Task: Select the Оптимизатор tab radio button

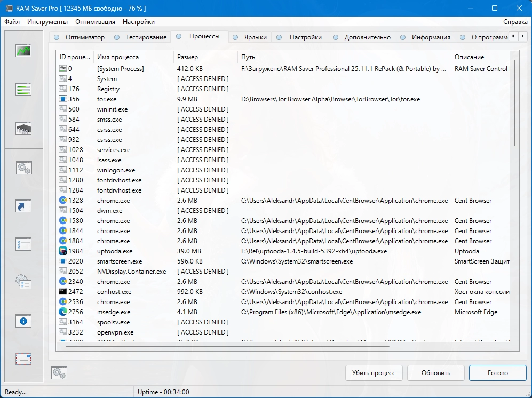Action: click(56, 37)
